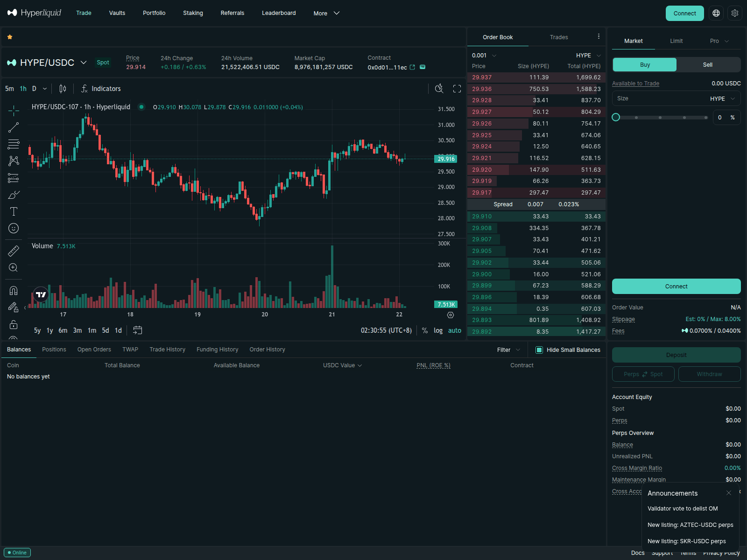The width and height of the screenshot is (747, 560).
Task: Open the header settings gear icon
Action: click(735, 13)
